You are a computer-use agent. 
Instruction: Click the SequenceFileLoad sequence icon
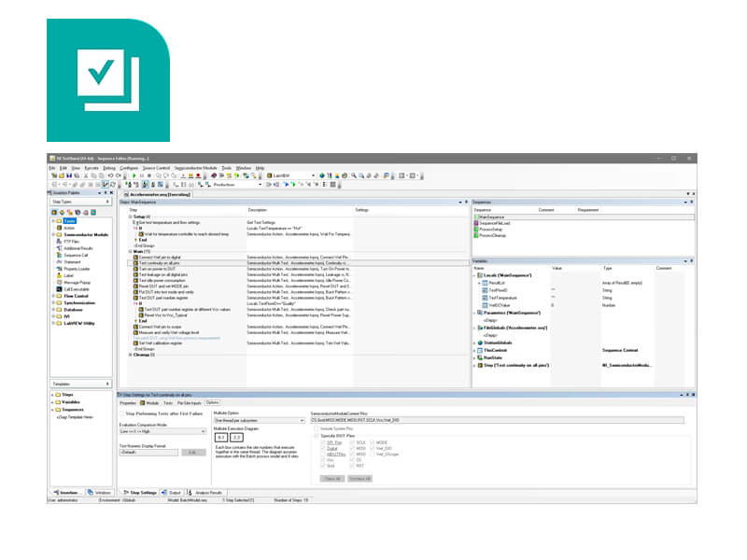475,223
